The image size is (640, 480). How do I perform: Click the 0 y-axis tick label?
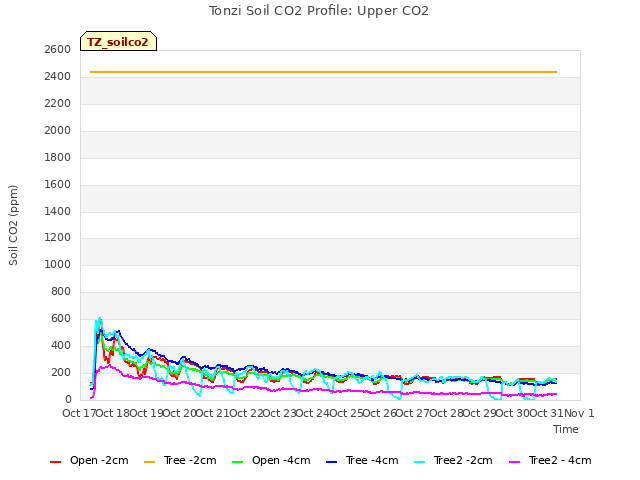(68, 400)
